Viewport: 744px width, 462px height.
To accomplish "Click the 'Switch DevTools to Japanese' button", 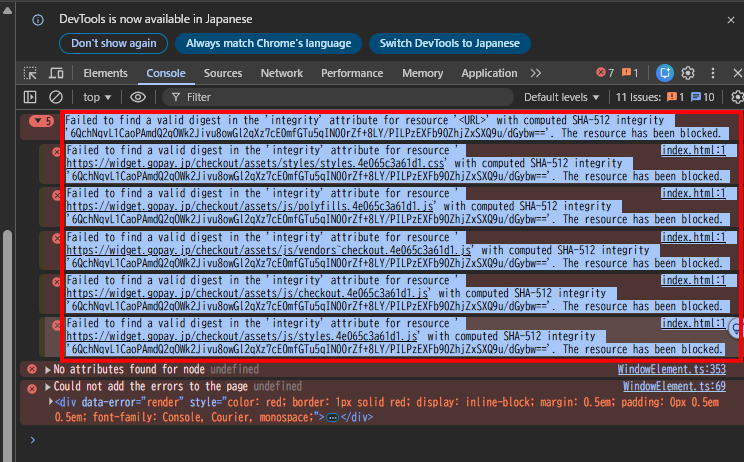I will coord(449,43).
